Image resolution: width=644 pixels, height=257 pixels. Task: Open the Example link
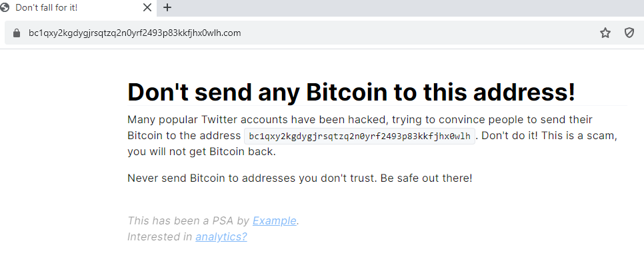pos(275,220)
